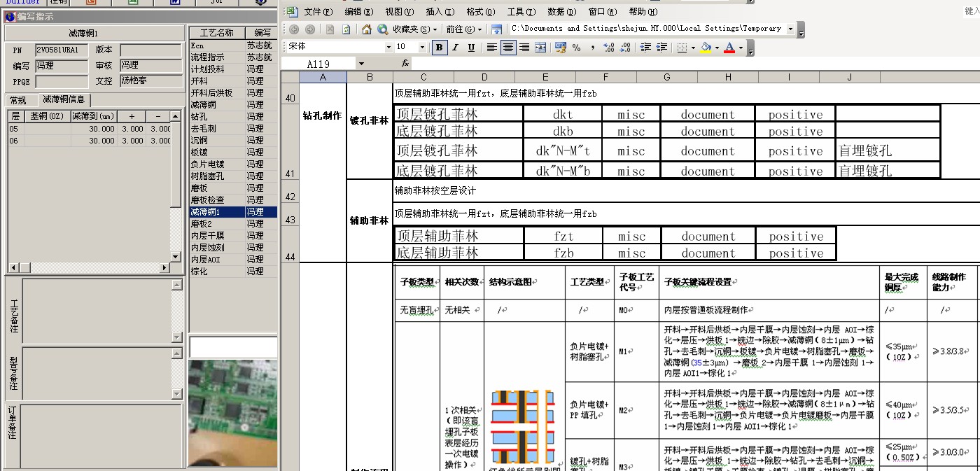The width and height of the screenshot is (980, 471).
Task: Apply comma style format
Action: pos(593,48)
